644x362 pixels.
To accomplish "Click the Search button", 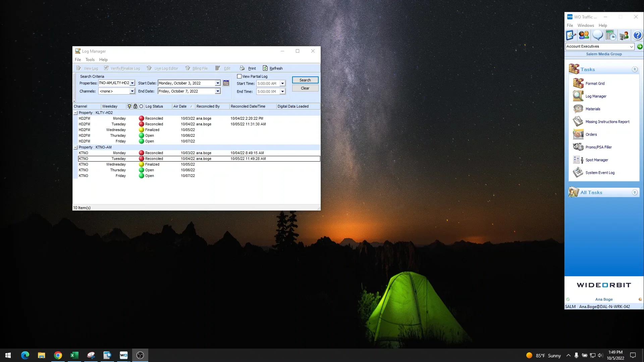I will point(305,80).
